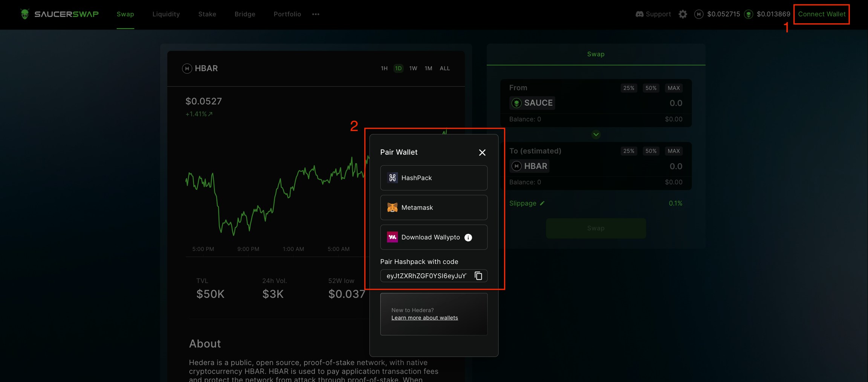The width and height of the screenshot is (868, 382).
Task: Click the Wallypto logo icon
Action: tap(392, 237)
